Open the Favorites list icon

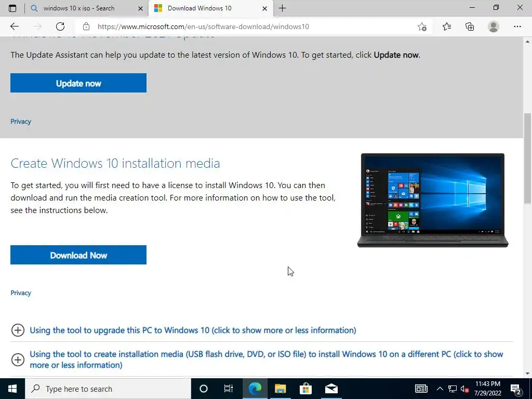pyautogui.click(x=447, y=26)
